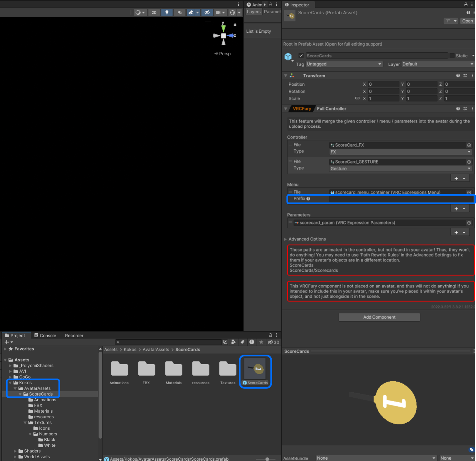Viewport: 476px width, 461px height.
Task: Click object picker for ScoreCard_FX file
Action: [469, 145]
